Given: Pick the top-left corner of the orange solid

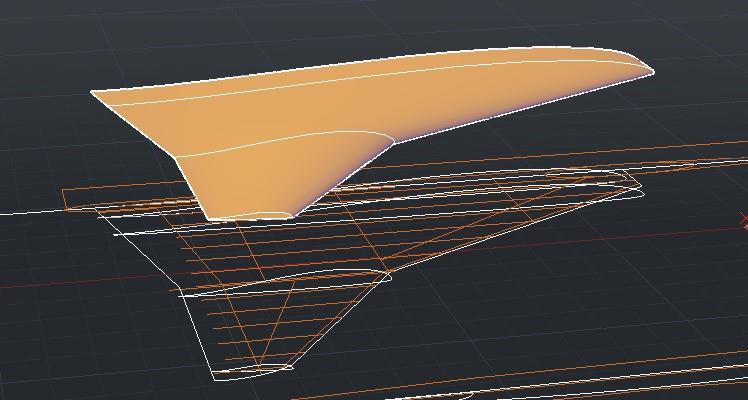Looking at the screenshot, I should click(x=93, y=93).
